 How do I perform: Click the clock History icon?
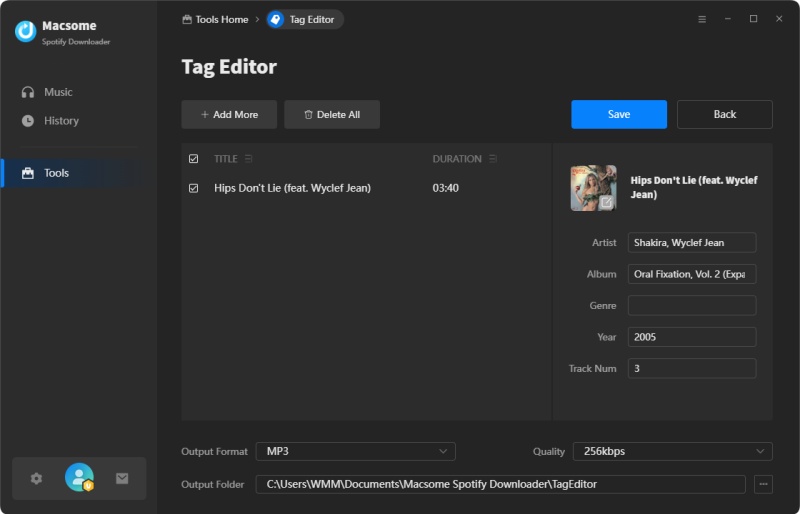[28, 121]
